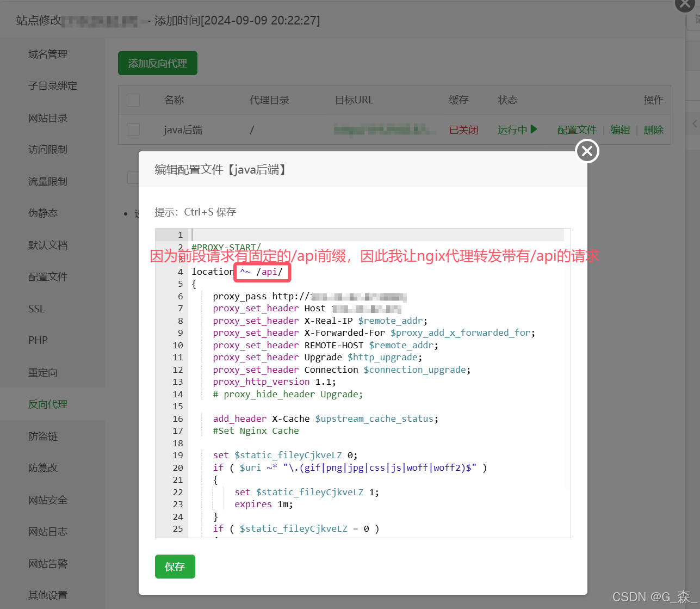Select 域名管理 at the top of sidebar

pyautogui.click(x=49, y=54)
